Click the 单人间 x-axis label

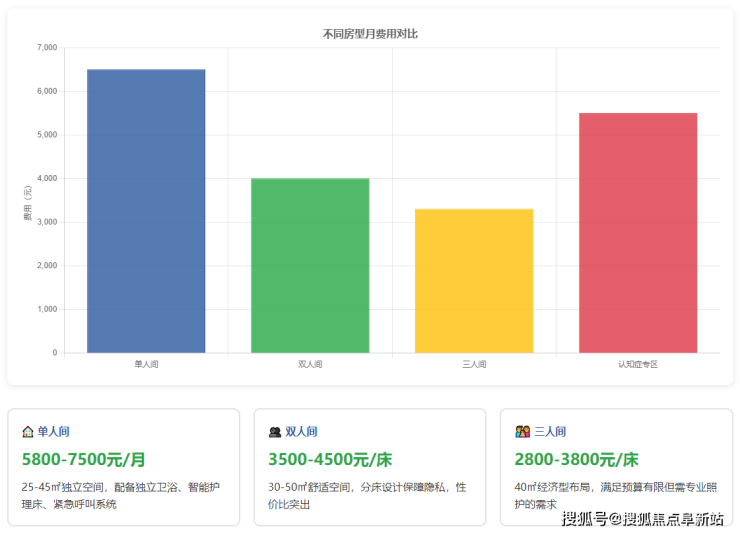[146, 364]
